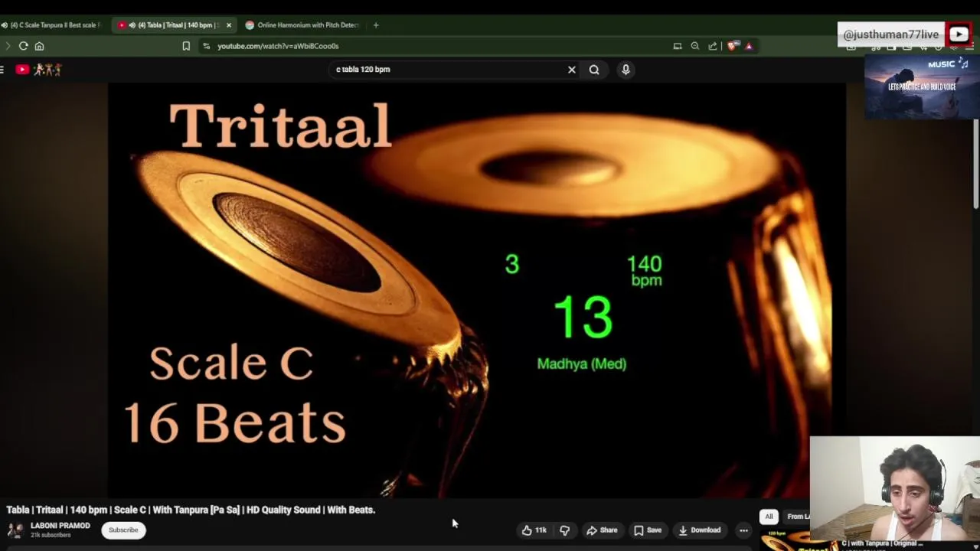Save video to playlist

pos(648,530)
